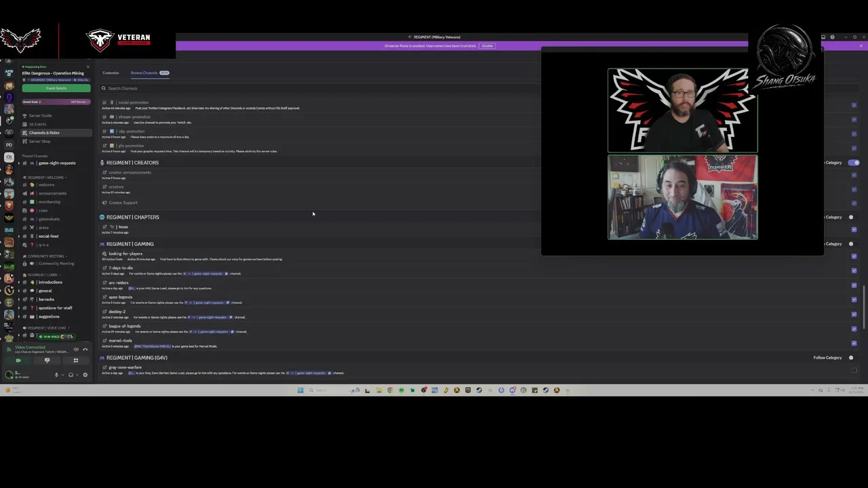Uncheck the looking-for-players checkbox
868x488 pixels.
[x=854, y=256]
